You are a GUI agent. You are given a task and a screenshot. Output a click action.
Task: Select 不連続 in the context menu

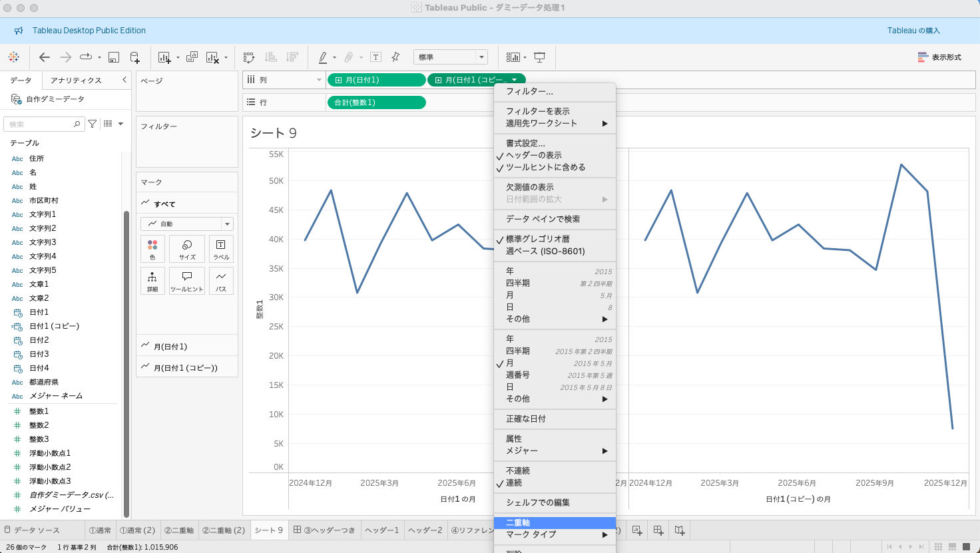(x=518, y=470)
